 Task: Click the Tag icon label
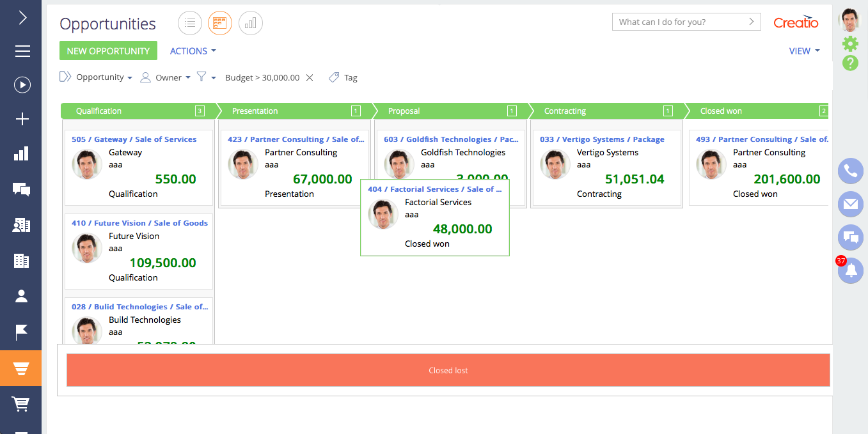coord(343,77)
